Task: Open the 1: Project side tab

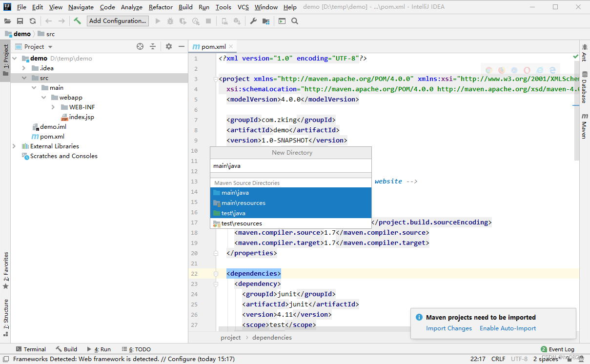Action: point(5,61)
